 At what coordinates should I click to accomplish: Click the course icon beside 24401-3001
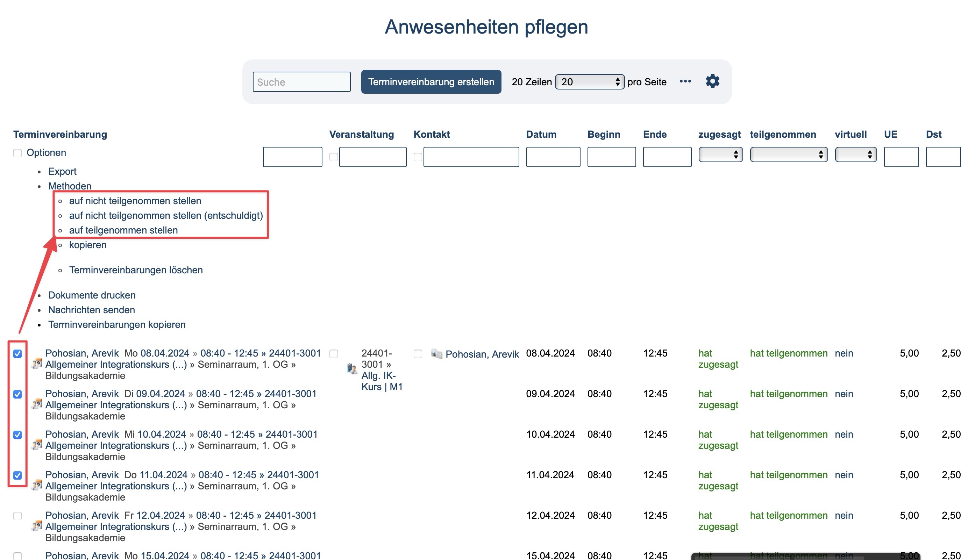pyautogui.click(x=352, y=369)
